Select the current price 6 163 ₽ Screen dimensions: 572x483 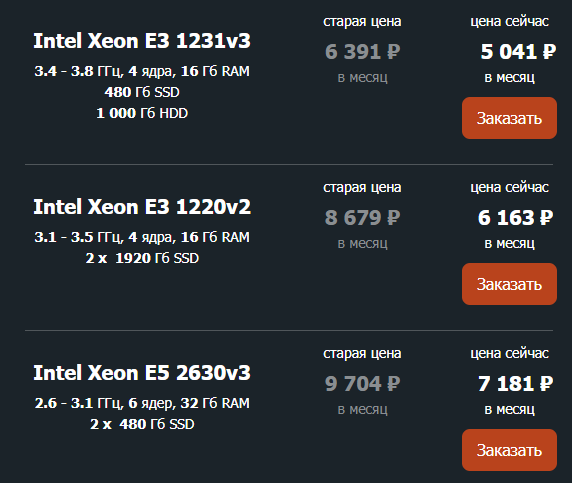tap(515, 218)
